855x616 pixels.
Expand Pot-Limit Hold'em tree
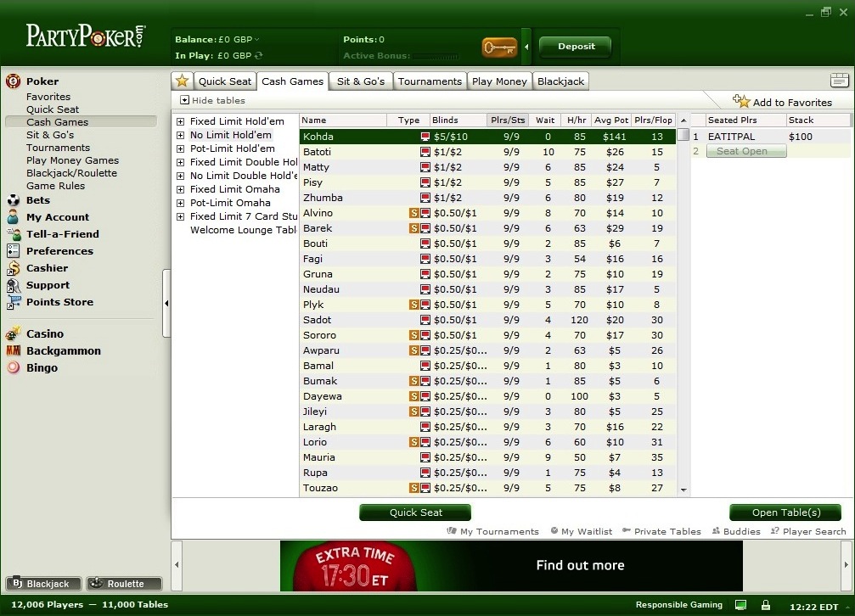181,148
